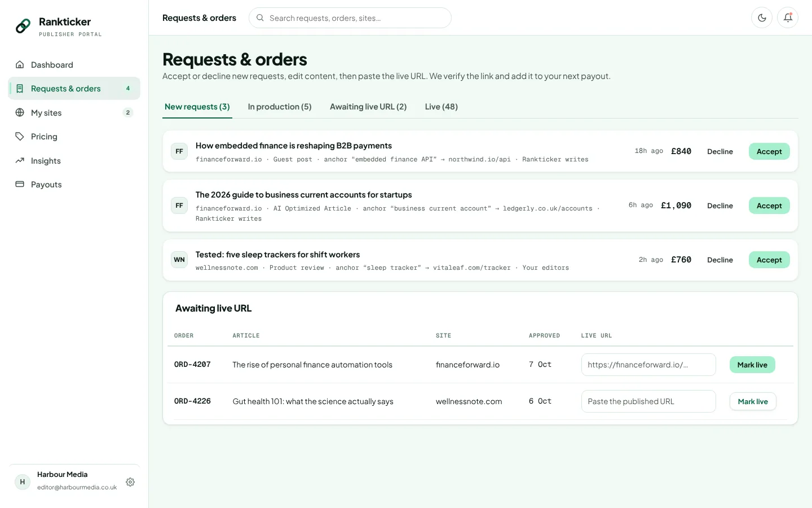The width and height of the screenshot is (812, 508).
Task: Click the Pricing tag icon
Action: tap(20, 137)
